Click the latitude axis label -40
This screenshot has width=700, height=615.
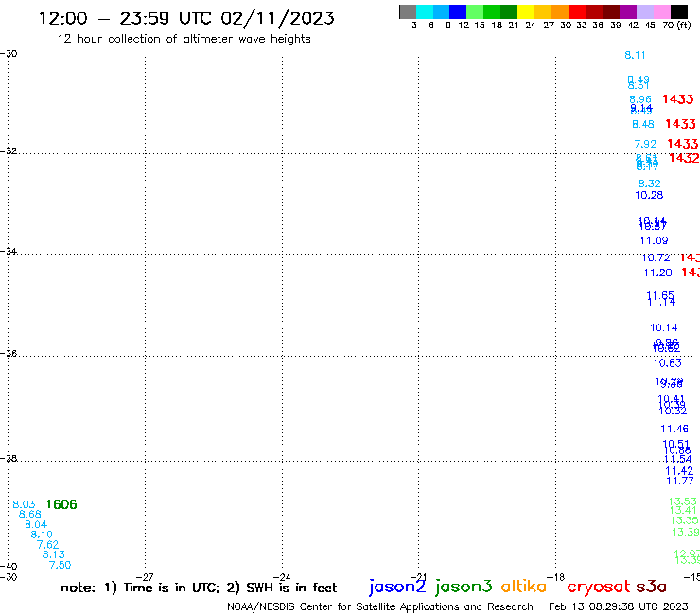pos(9,567)
